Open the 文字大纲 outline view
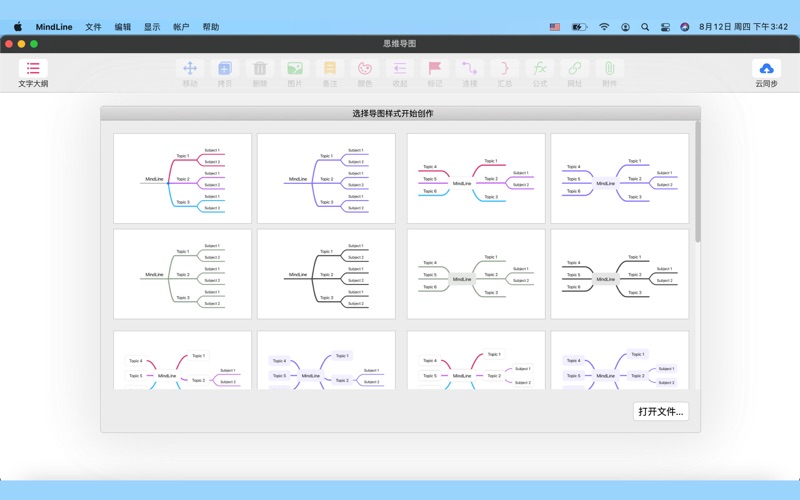Screen dimensions: 800x500 [33, 73]
